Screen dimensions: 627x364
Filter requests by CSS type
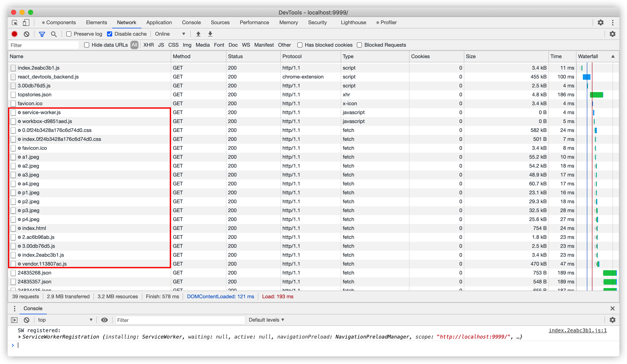click(x=173, y=45)
